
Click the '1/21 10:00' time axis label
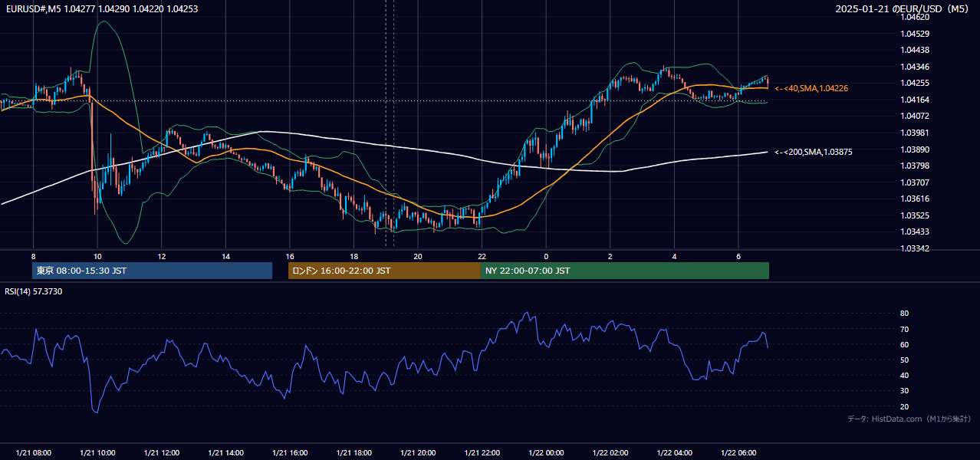[x=97, y=453]
